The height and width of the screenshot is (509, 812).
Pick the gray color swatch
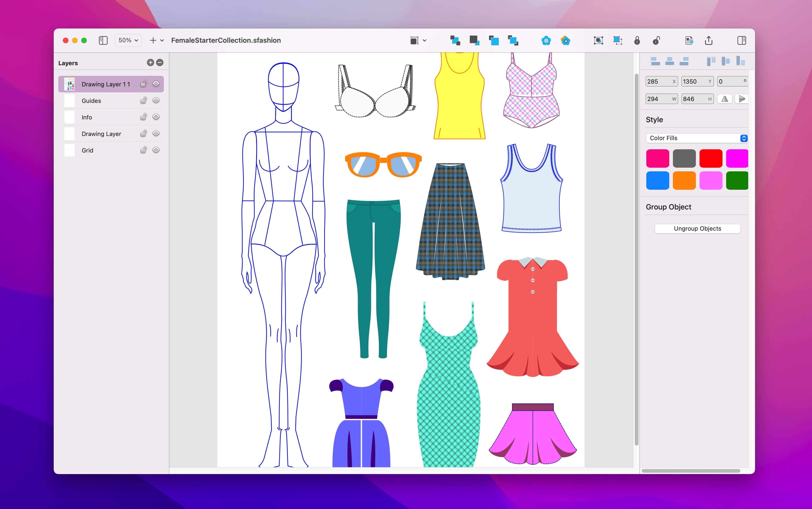(684, 158)
